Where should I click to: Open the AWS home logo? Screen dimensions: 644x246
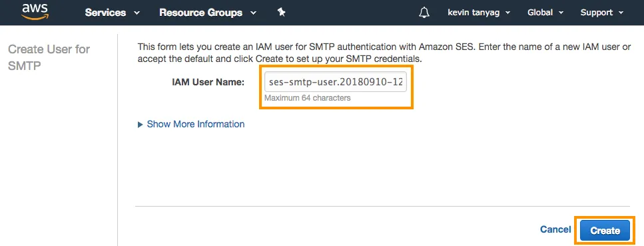coord(35,12)
